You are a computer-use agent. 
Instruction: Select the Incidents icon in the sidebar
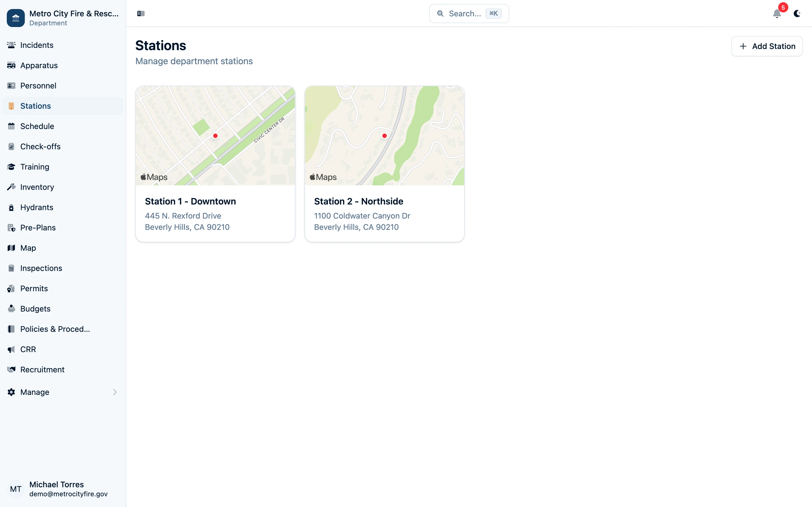(11, 45)
